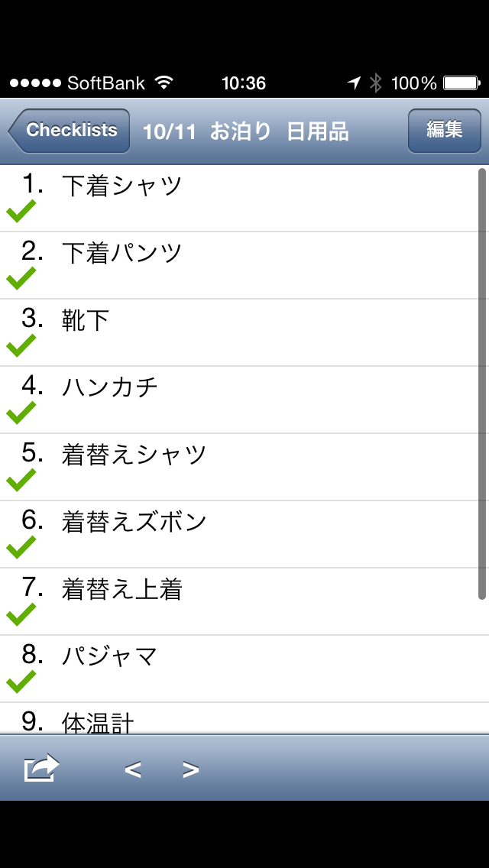The image size is (489, 868).
Task: Go back to Checklists
Action: (x=70, y=131)
